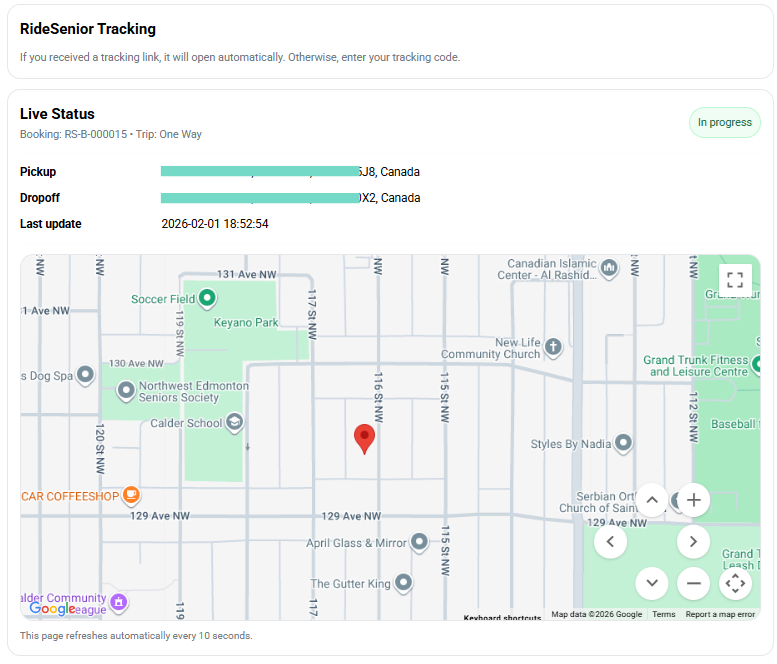Click the Map data ©2026 Google text
Screen dimensions: 777x664
tap(597, 614)
